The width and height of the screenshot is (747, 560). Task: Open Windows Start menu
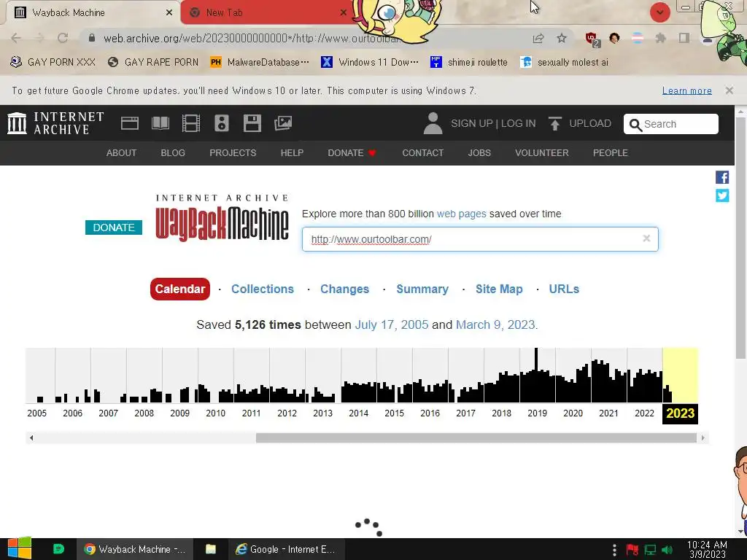pos(20,548)
